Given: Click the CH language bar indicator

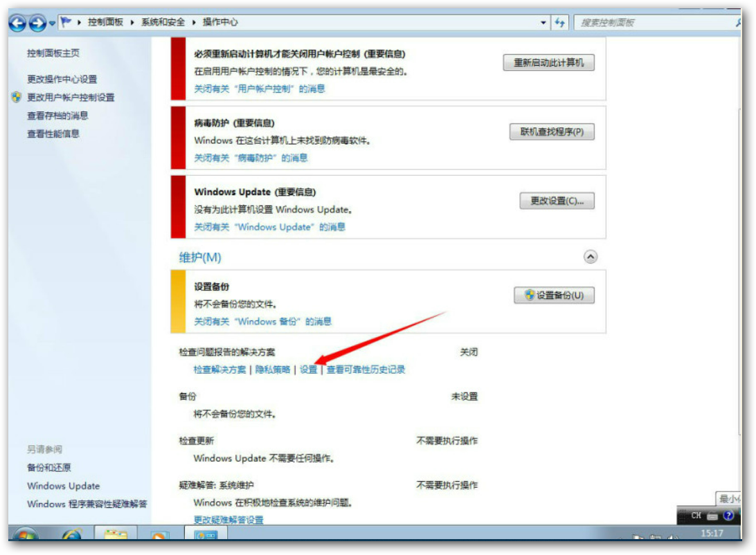Looking at the screenshot, I should [x=696, y=516].
